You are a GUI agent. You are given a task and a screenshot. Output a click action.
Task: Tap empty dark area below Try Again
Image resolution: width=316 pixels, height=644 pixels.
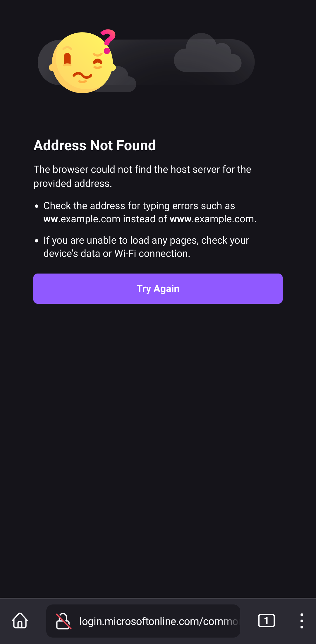(158, 439)
